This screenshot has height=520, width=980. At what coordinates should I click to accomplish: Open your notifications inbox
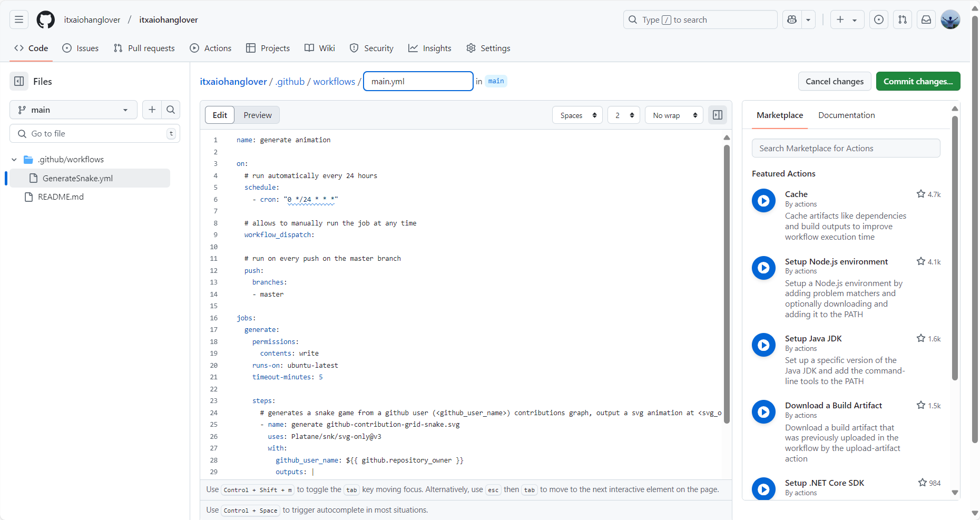(926, 19)
